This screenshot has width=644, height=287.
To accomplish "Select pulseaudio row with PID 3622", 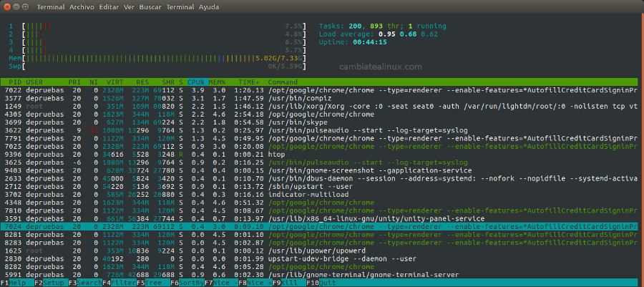I will (x=318, y=130).
